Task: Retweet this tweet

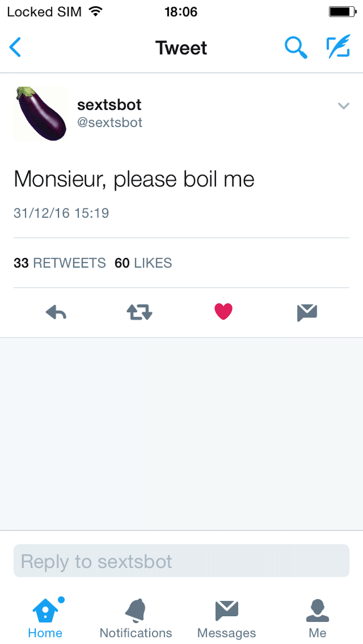Action: tap(139, 312)
